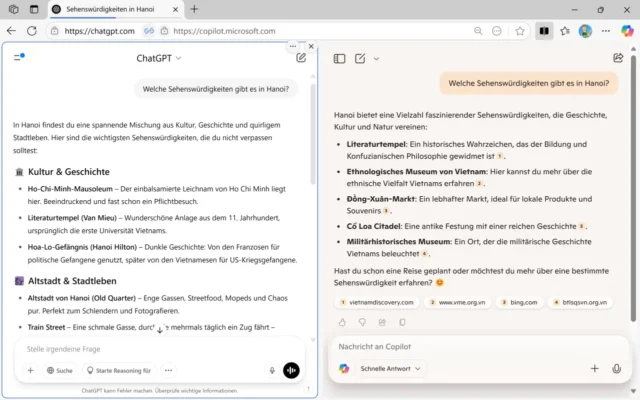
Task: Click the copilot.microsoft.com address field
Action: click(x=224, y=31)
